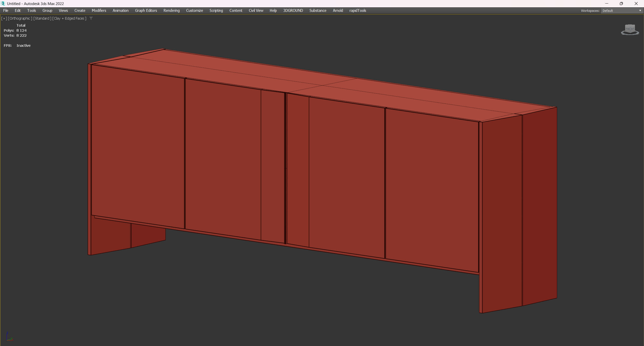
Task: Open the Edit menu
Action: [18, 11]
